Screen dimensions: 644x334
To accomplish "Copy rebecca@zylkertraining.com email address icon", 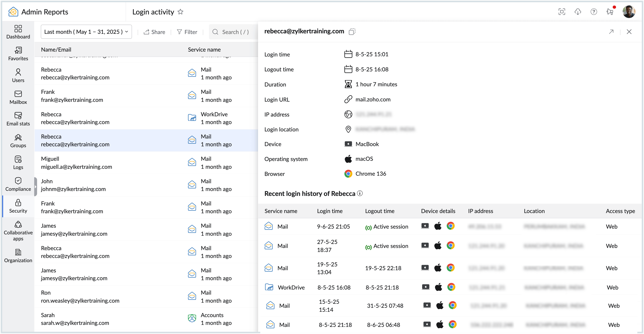I will click(352, 32).
